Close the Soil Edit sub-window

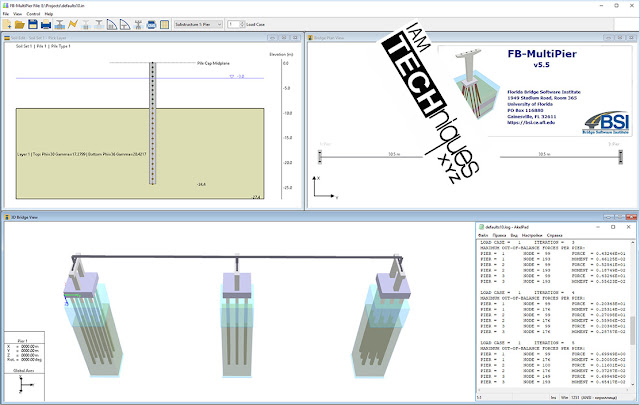tap(295, 38)
